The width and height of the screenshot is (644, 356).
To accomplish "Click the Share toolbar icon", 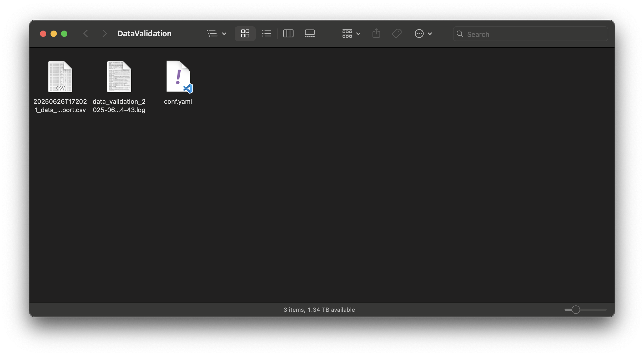I will point(376,33).
